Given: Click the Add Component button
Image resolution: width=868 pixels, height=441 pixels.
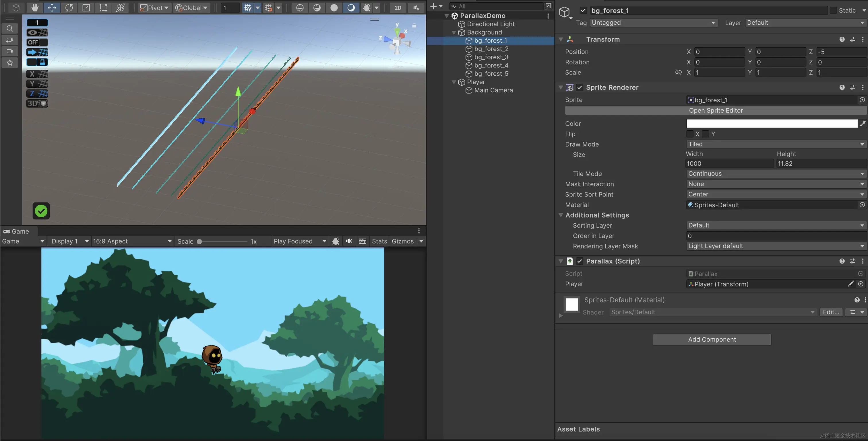Looking at the screenshot, I should tap(712, 339).
